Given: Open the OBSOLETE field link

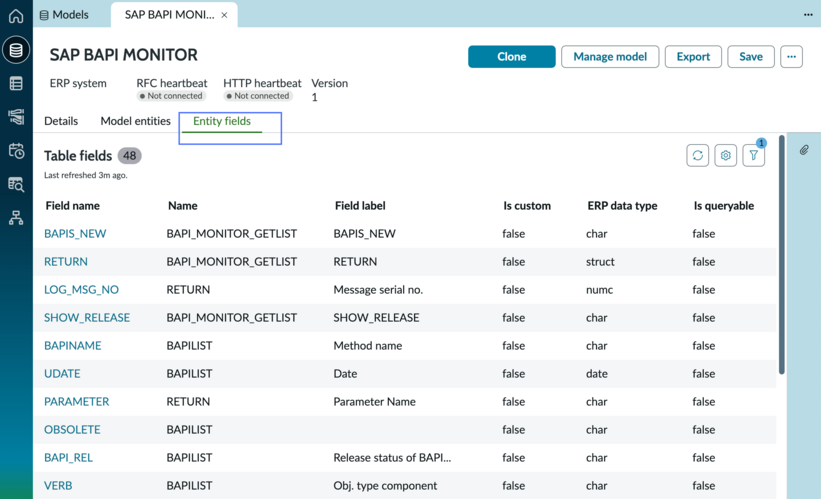Looking at the screenshot, I should (72, 430).
